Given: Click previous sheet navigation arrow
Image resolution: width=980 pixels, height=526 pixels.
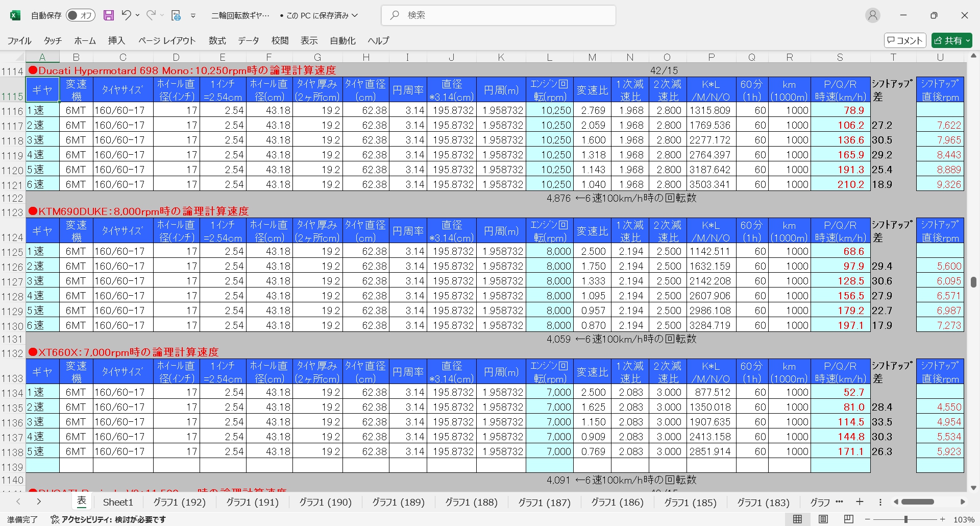Looking at the screenshot, I should coord(18,501).
